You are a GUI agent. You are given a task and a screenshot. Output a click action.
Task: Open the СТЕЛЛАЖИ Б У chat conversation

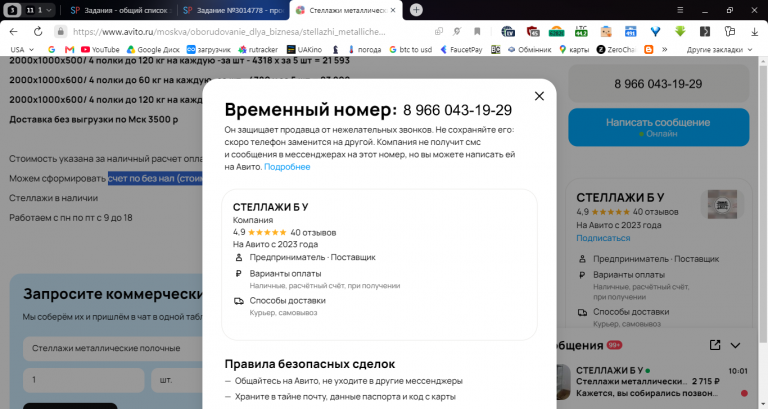[x=654, y=382]
